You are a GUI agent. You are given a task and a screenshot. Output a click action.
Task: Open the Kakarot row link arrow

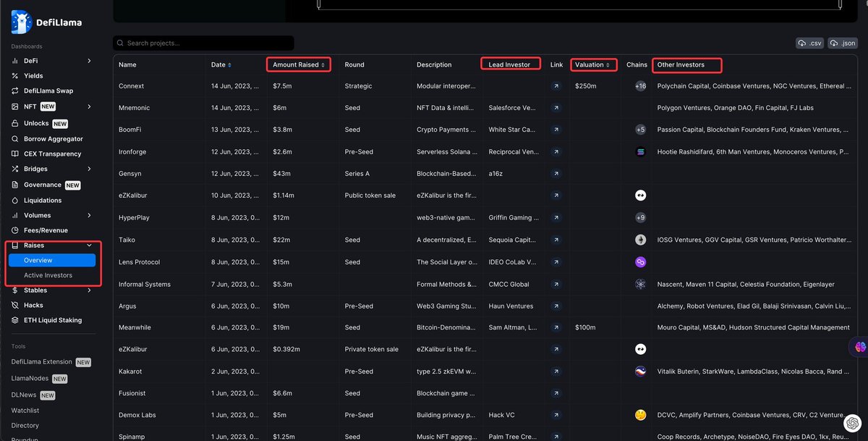point(556,371)
